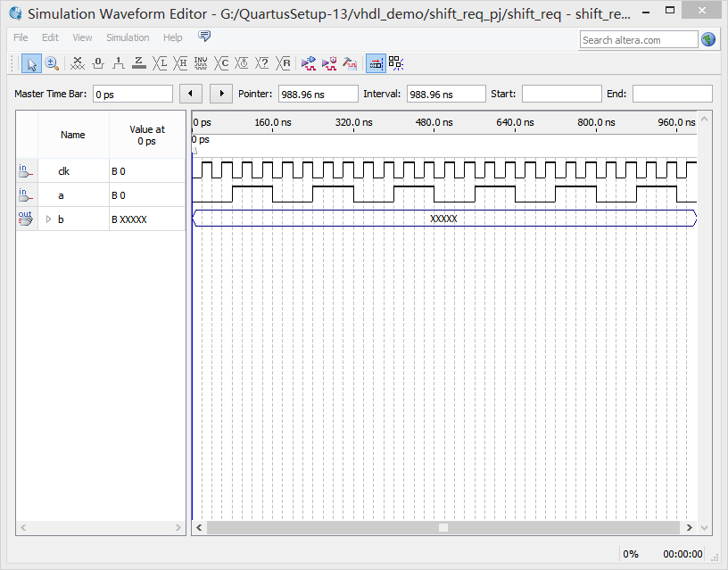Image resolution: width=728 pixels, height=570 pixels.
Task: Click the Name column header
Action: [73, 135]
